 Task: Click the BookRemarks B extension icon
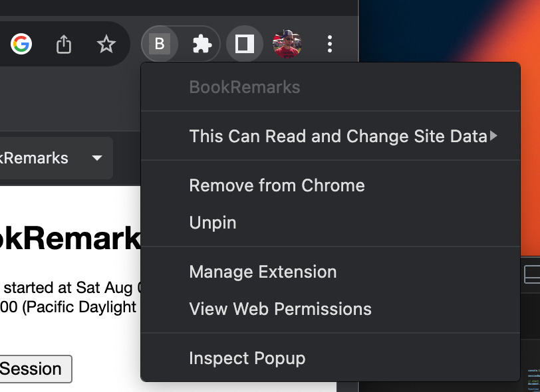(160, 44)
